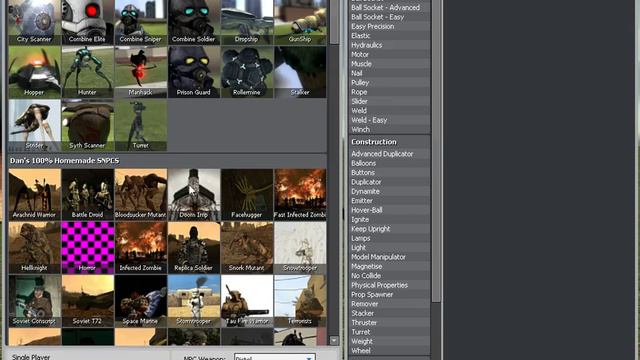Screen dimensions: 640x360
Task: Choose the Motor tool
Action: 390,54
